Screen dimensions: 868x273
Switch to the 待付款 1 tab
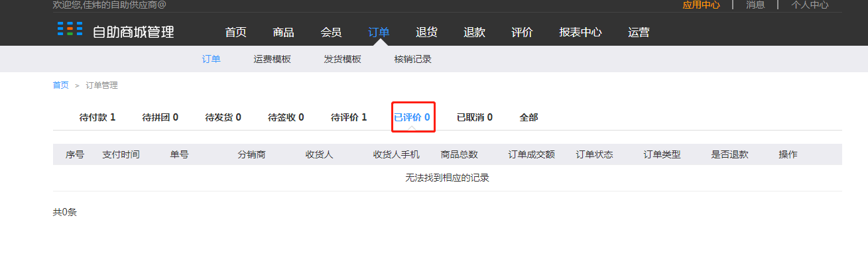97,117
